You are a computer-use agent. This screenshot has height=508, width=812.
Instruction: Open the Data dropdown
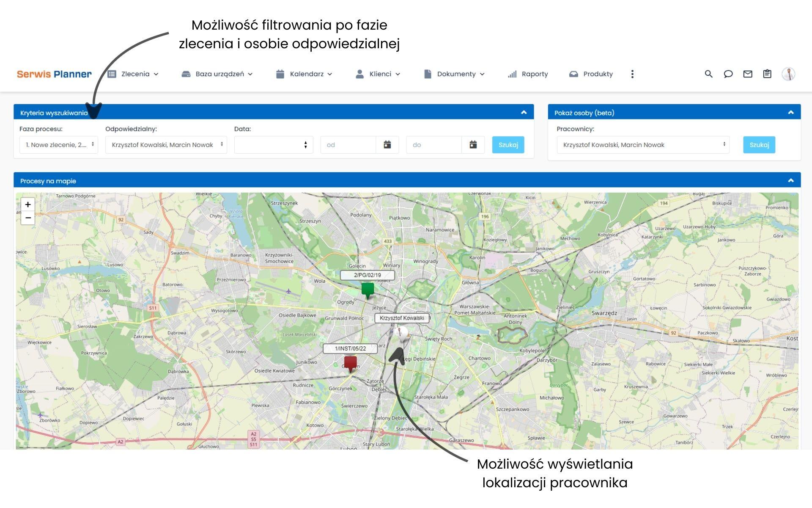pos(274,145)
